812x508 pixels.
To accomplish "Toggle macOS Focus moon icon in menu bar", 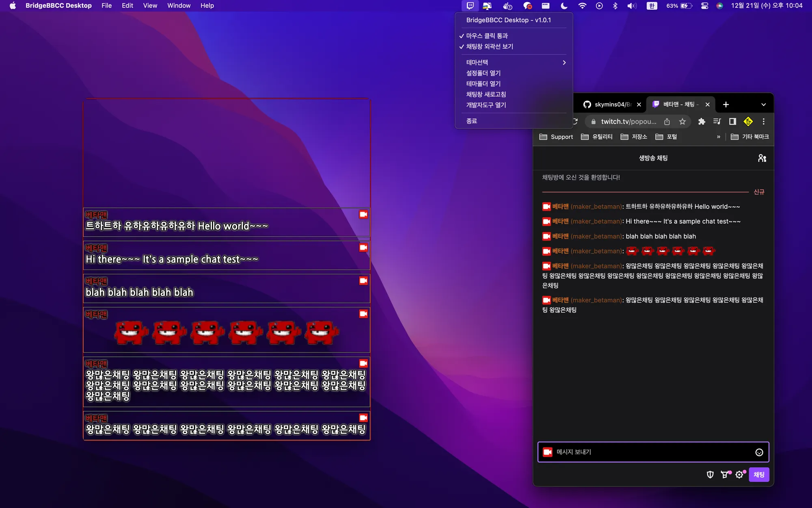I will point(564,6).
